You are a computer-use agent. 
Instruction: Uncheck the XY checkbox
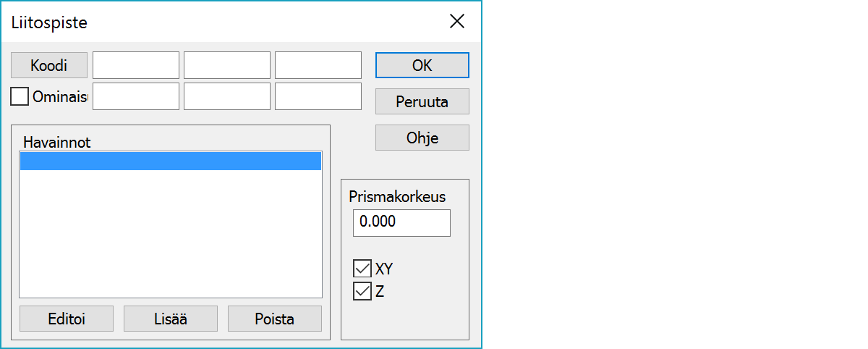(x=362, y=269)
